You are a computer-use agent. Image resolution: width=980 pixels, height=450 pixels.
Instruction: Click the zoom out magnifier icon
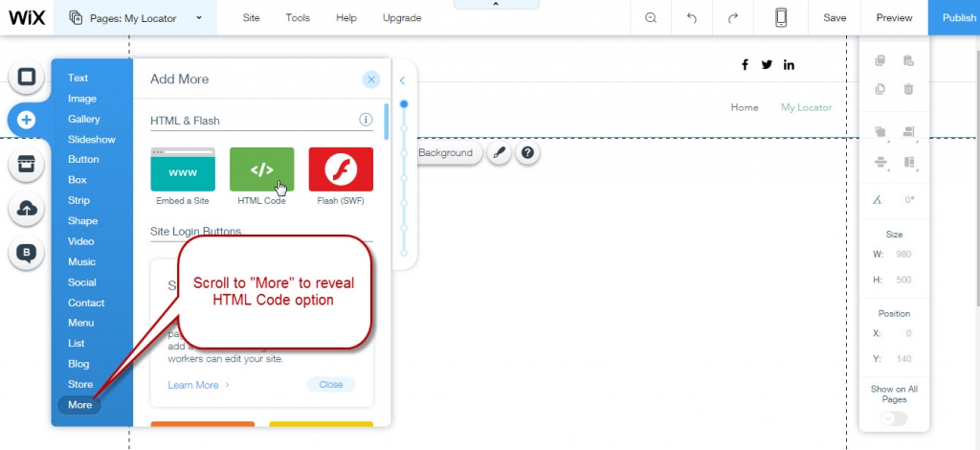651,17
